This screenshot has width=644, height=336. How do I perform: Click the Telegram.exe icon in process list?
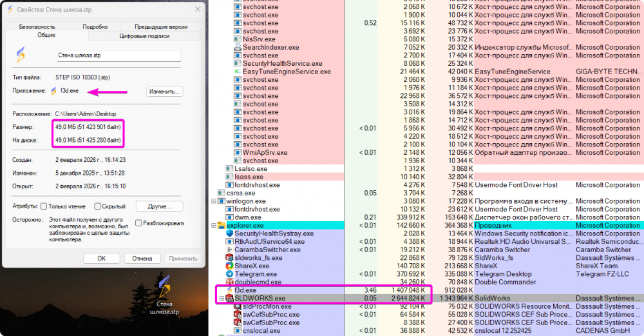[x=229, y=274]
